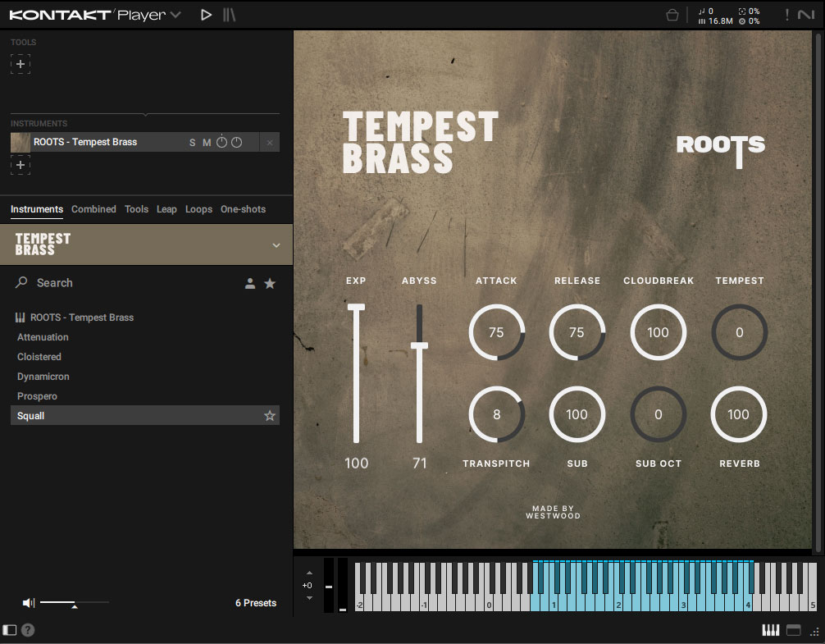
Task: Click the user presets icon next to Search
Action: (x=250, y=282)
